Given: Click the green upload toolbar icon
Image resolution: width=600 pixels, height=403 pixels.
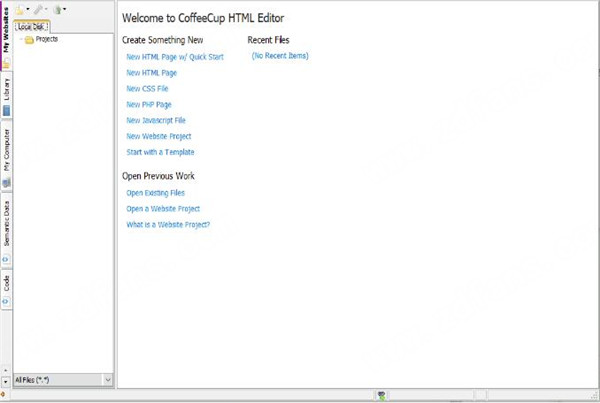Looking at the screenshot, I should pos(57,10).
